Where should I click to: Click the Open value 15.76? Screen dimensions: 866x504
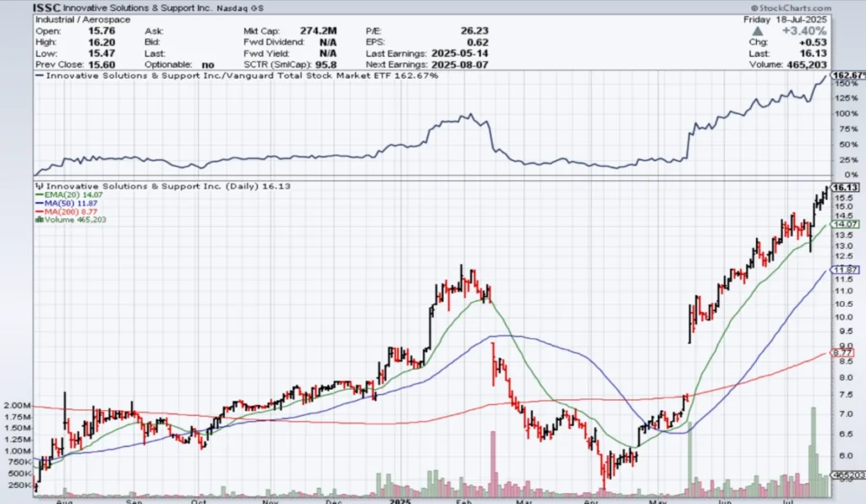tap(101, 31)
